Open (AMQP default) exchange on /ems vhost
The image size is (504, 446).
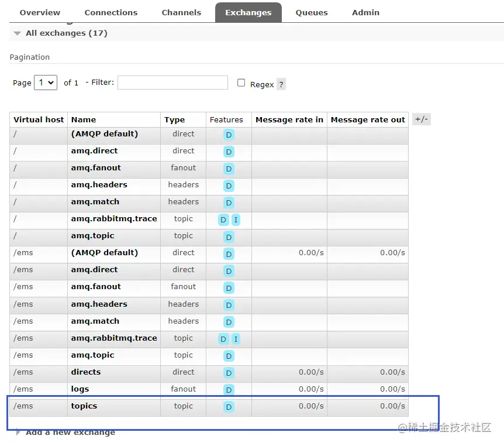point(105,253)
